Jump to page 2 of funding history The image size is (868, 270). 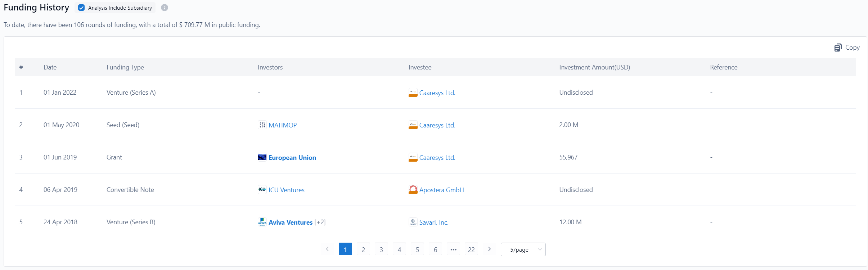pos(363,249)
